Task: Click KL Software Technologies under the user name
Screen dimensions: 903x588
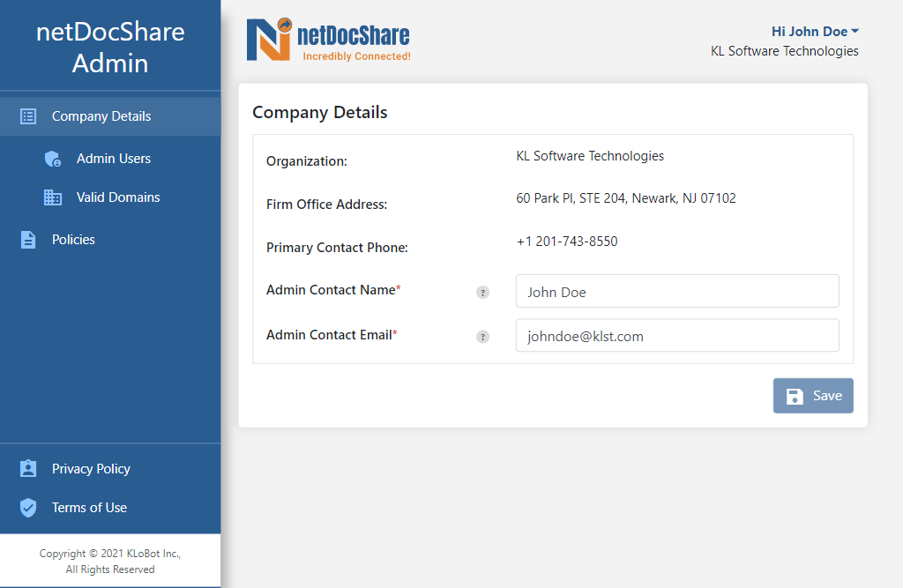Action: [x=784, y=51]
